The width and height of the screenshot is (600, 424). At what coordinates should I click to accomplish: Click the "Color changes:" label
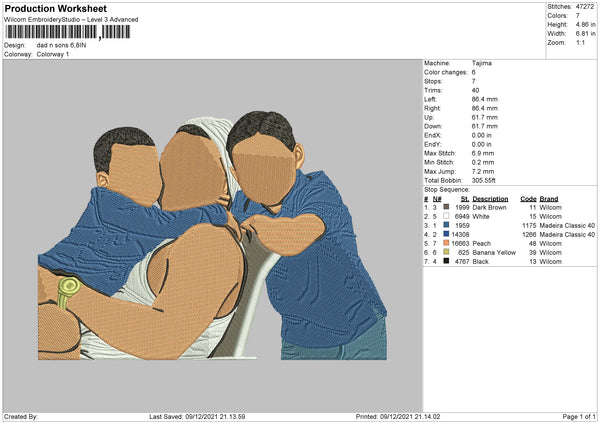(x=446, y=72)
